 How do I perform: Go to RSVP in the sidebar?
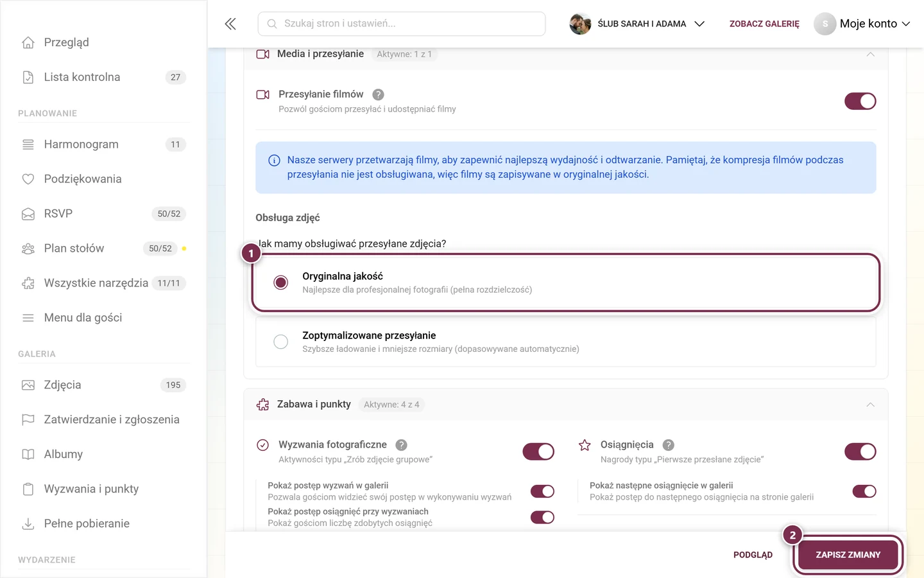click(104, 214)
